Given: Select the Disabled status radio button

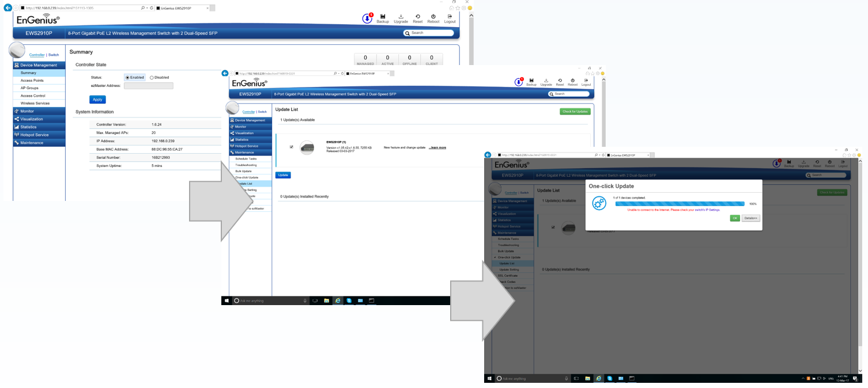Looking at the screenshot, I should pyautogui.click(x=152, y=77).
